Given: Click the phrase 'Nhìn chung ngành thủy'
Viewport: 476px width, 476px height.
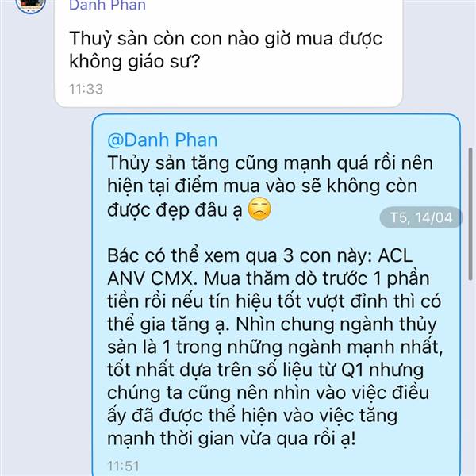Looking at the screenshot, I should click(x=336, y=324).
